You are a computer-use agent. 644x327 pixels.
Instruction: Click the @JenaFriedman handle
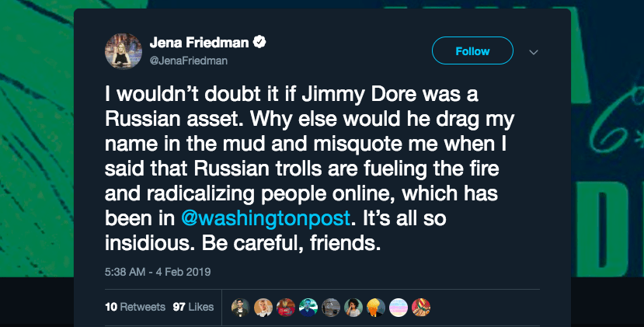[x=189, y=59]
